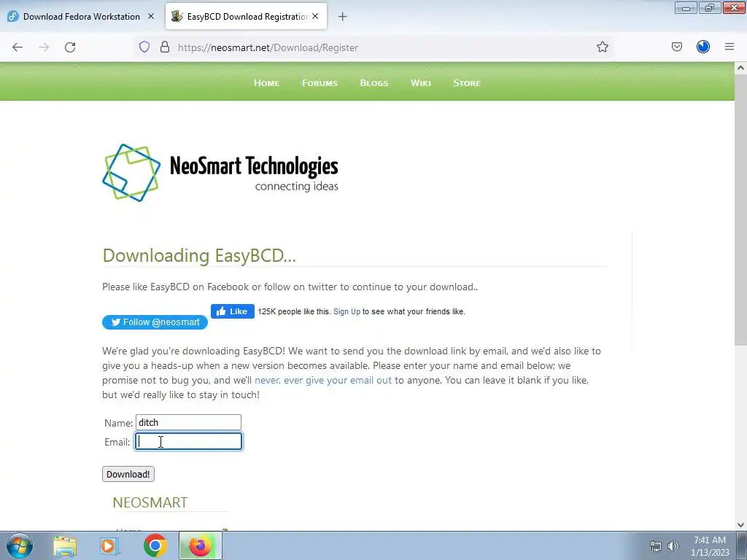747x560 pixels.
Task: Click the page scrollbar down arrow
Action: pos(740,525)
